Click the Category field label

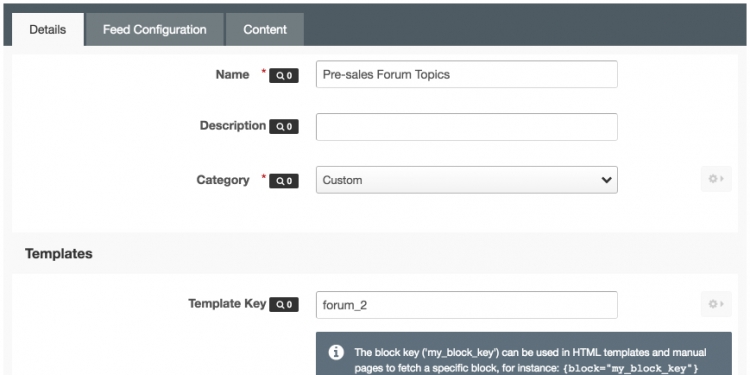pyautogui.click(x=223, y=180)
